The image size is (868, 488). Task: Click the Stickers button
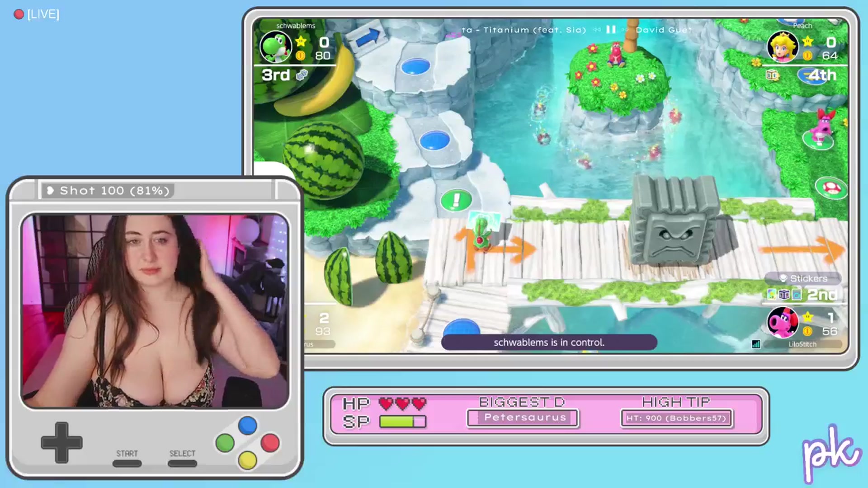click(x=803, y=278)
